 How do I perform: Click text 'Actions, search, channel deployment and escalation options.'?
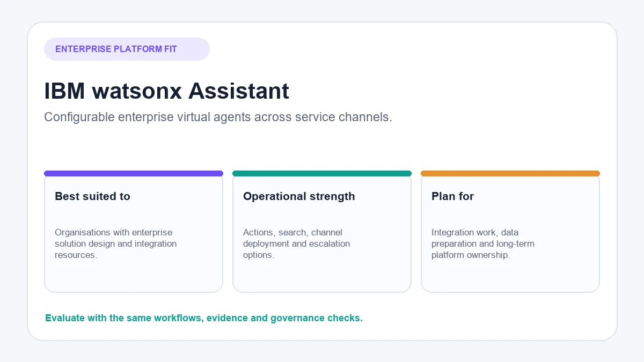tap(296, 243)
